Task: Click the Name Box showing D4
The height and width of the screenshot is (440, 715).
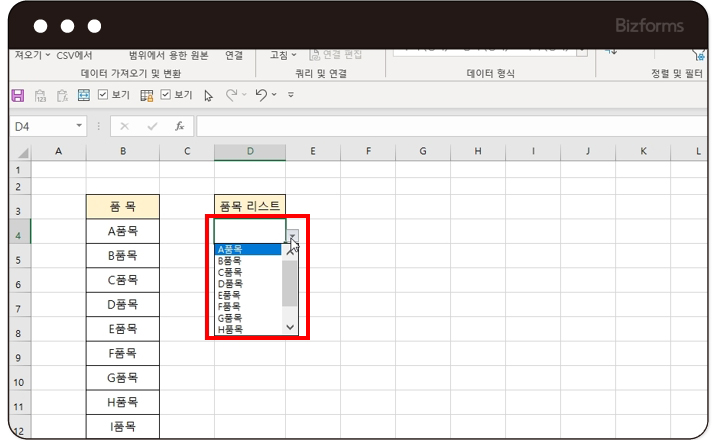Action: point(41,126)
